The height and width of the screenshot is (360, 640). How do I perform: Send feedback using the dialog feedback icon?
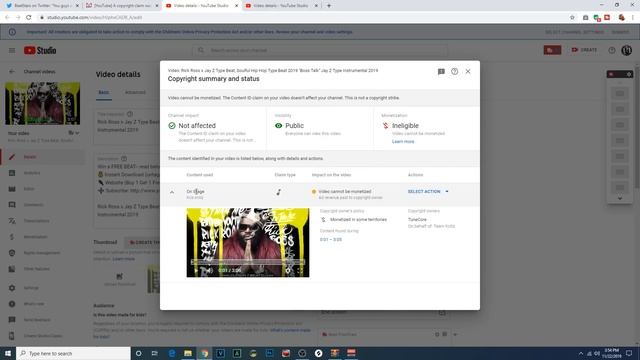click(x=441, y=71)
